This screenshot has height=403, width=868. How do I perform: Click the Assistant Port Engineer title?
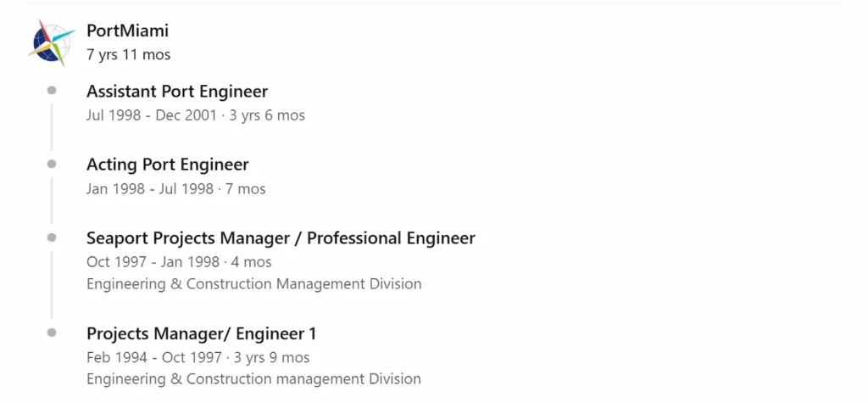[177, 92]
